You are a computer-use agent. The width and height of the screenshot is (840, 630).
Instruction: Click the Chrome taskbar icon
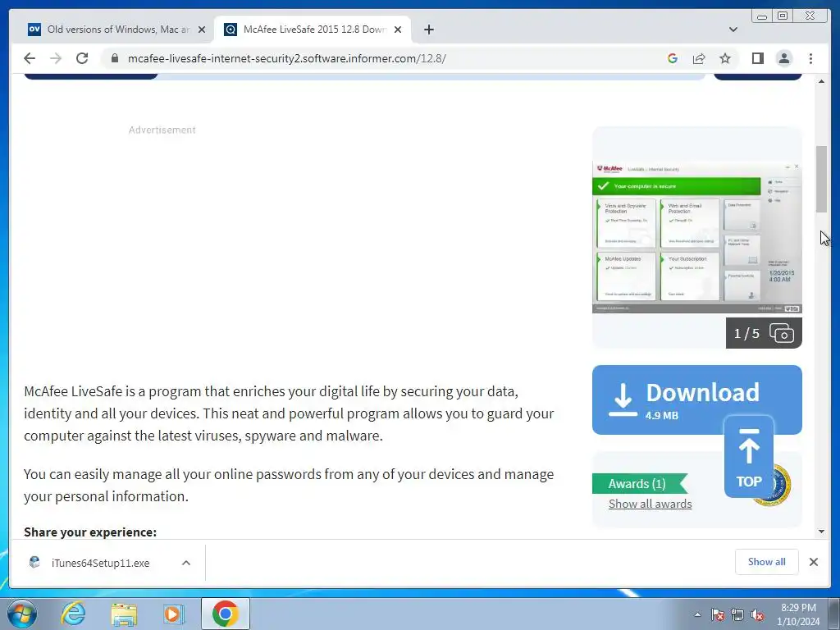pos(225,614)
